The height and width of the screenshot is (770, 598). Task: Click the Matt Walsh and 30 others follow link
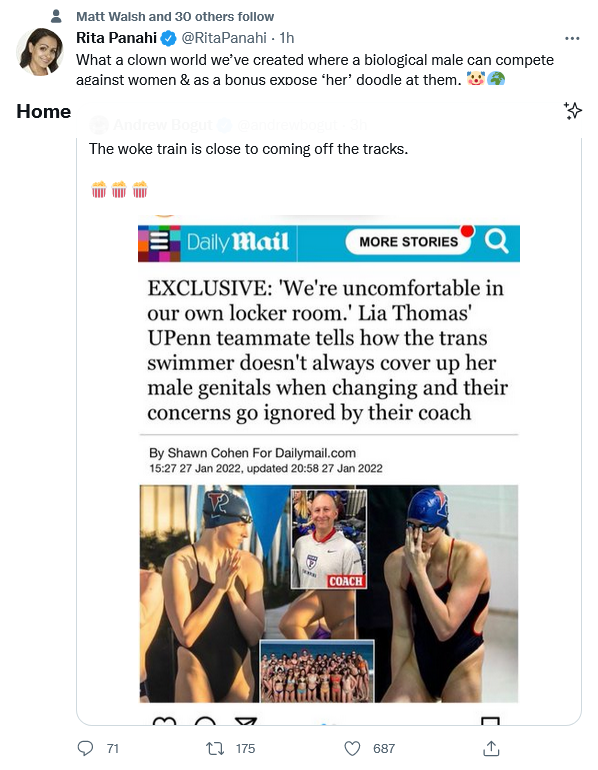[x=175, y=17]
